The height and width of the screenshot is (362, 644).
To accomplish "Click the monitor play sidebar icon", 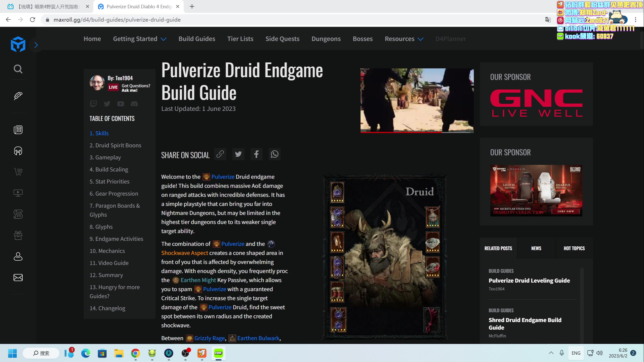I will point(18,193).
